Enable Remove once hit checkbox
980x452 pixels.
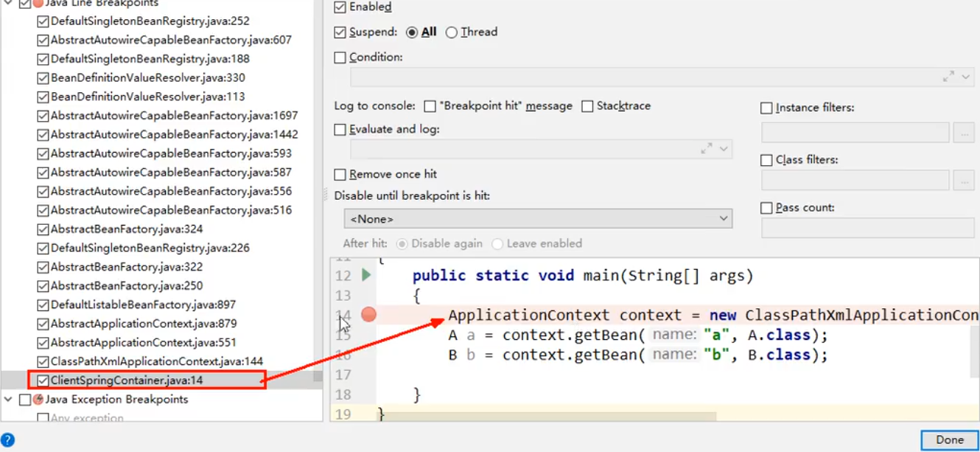[x=340, y=175]
